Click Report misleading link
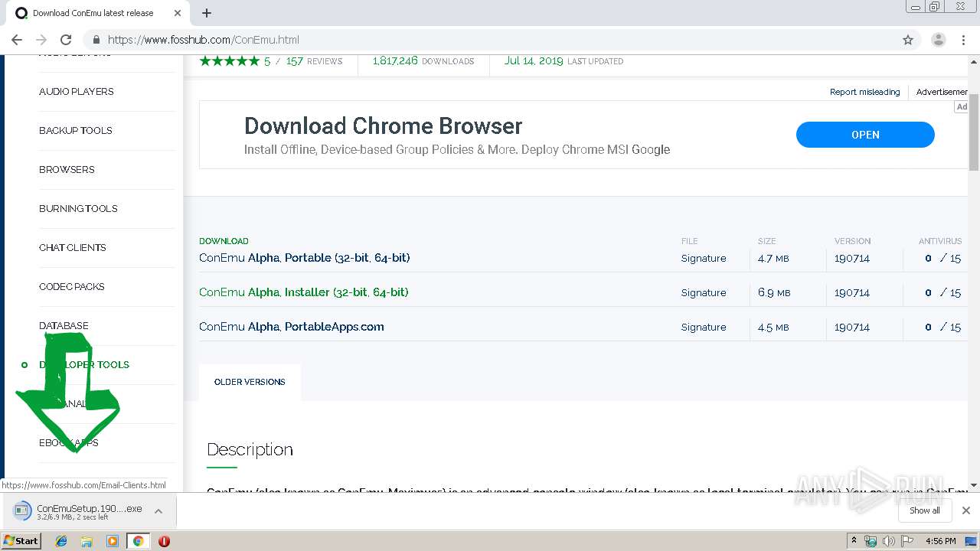The height and width of the screenshot is (551, 980). tap(864, 92)
